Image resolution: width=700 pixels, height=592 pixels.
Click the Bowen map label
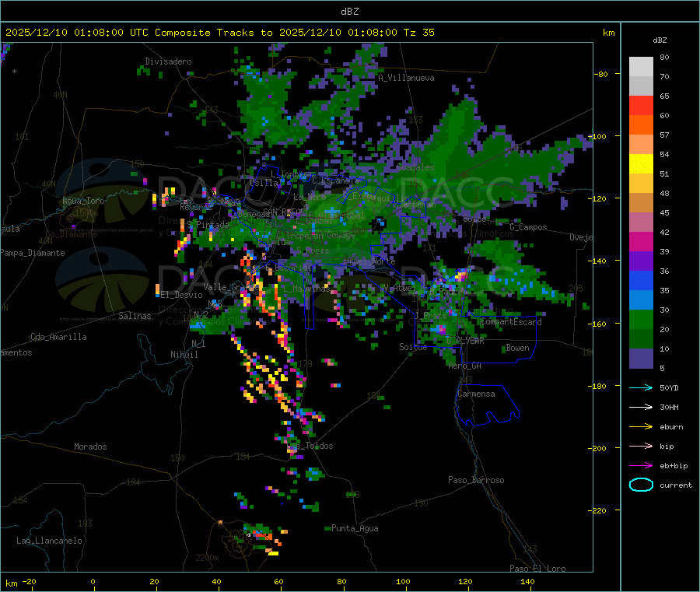[x=517, y=348]
